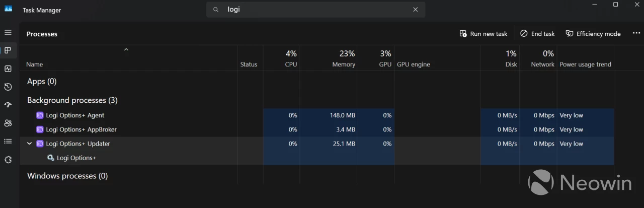Open the three-dot more options menu
This screenshot has width=644, height=208.
click(x=636, y=33)
